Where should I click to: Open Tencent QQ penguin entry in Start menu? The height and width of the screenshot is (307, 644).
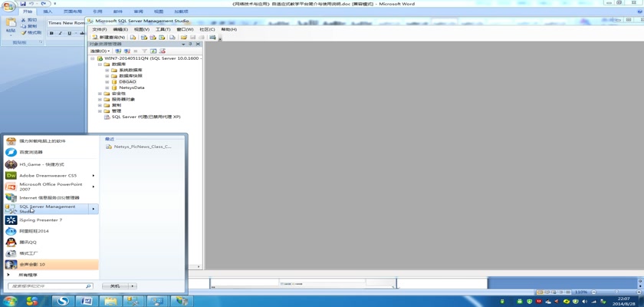(x=51, y=242)
